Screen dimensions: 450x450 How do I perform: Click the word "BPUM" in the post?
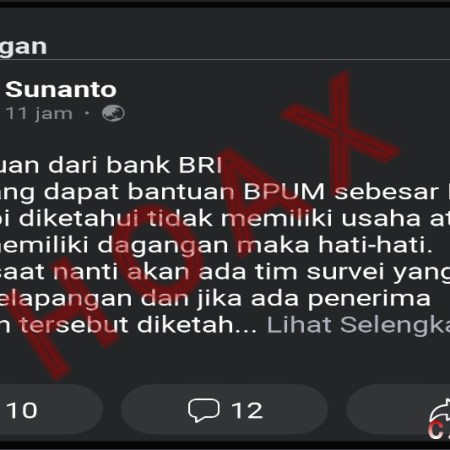click(x=284, y=192)
